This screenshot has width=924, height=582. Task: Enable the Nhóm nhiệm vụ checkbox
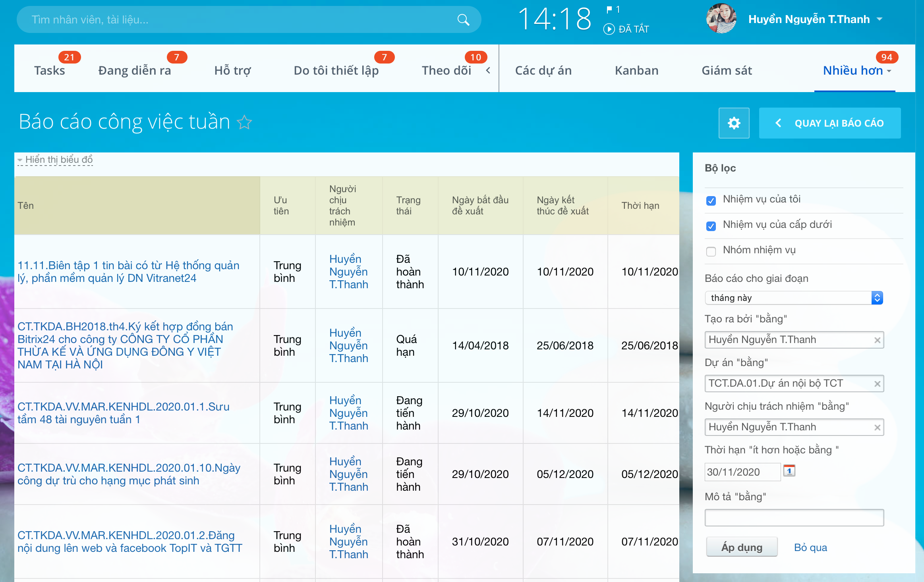pos(711,251)
